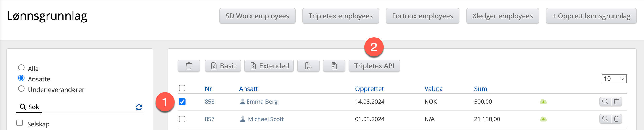Delete payroll row 858 with trash icon
Screen dimensions: 644x130
[x=617, y=102]
